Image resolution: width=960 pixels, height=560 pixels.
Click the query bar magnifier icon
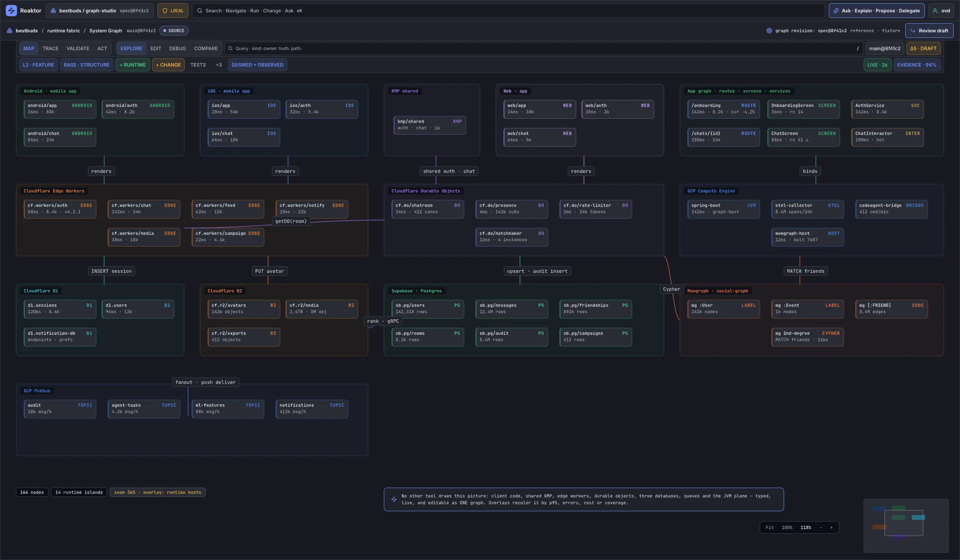click(230, 48)
